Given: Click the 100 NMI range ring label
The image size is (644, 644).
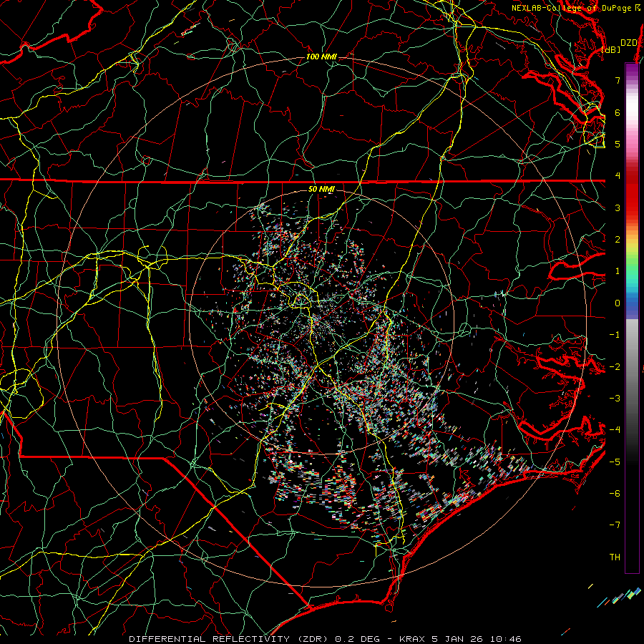Looking at the screenshot, I should pyautogui.click(x=321, y=57).
